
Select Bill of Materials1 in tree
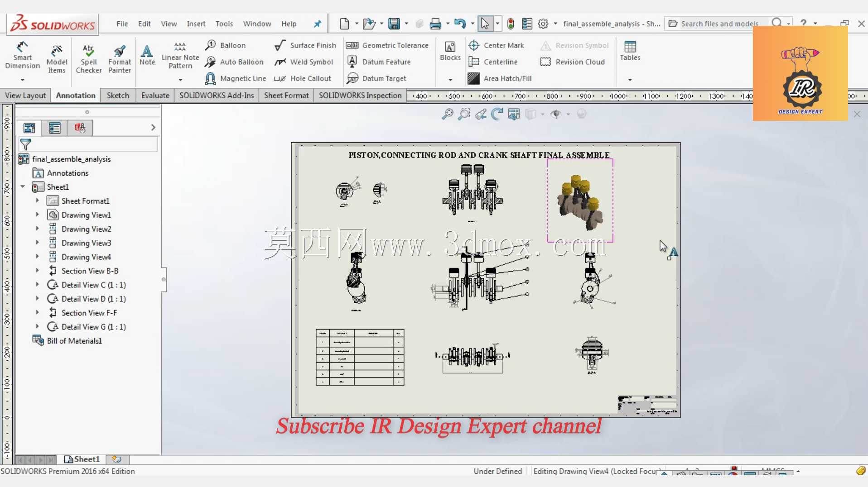pyautogui.click(x=67, y=341)
